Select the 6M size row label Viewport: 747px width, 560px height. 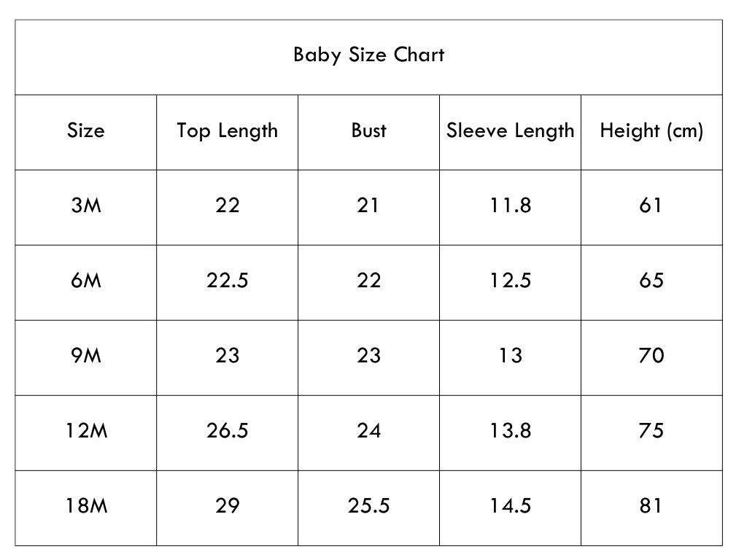(x=86, y=280)
